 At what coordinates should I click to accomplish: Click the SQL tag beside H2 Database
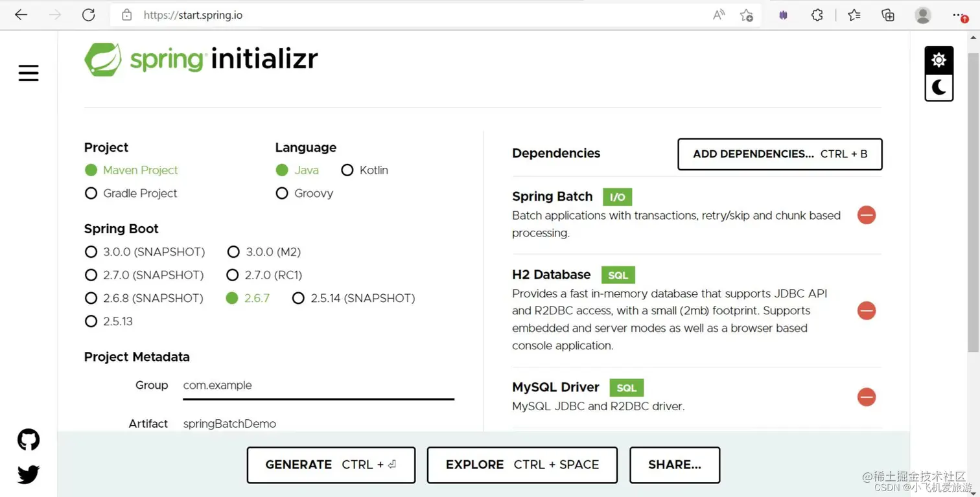[618, 275]
